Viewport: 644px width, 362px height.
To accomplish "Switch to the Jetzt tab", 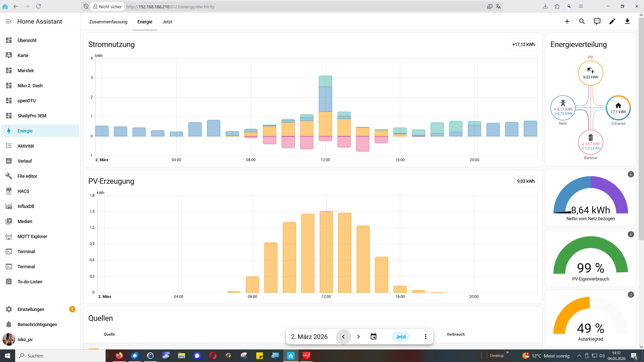I will 167,22.
